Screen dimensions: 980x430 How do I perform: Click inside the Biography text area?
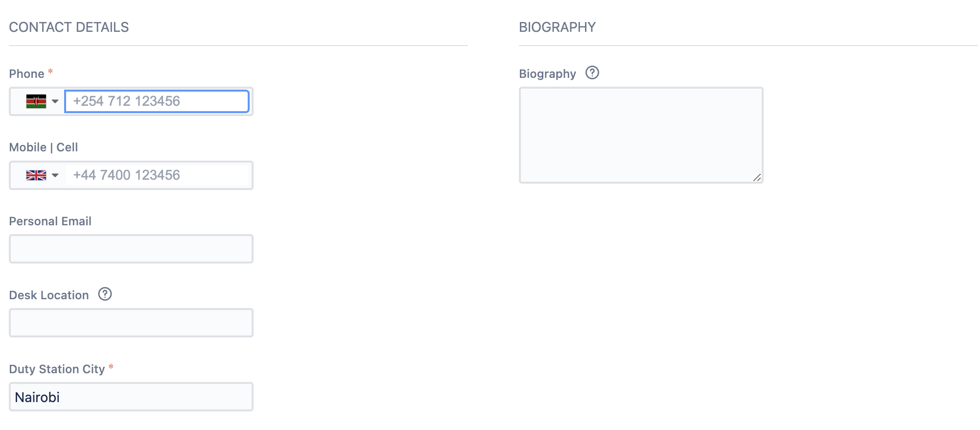point(641,135)
